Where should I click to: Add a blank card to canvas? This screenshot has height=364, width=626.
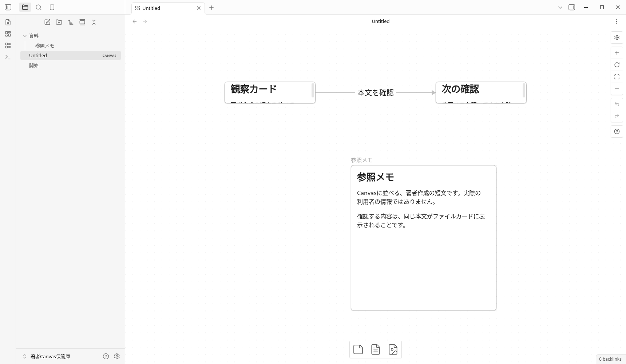pos(358,349)
